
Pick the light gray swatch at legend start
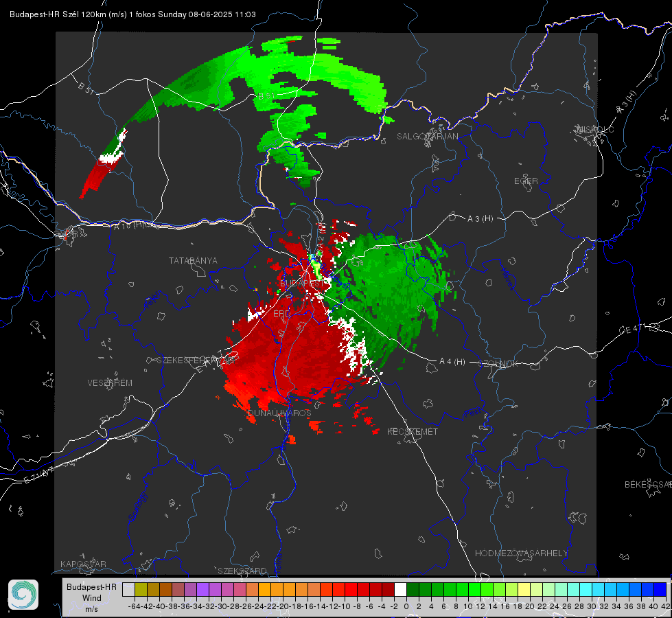click(128, 589)
